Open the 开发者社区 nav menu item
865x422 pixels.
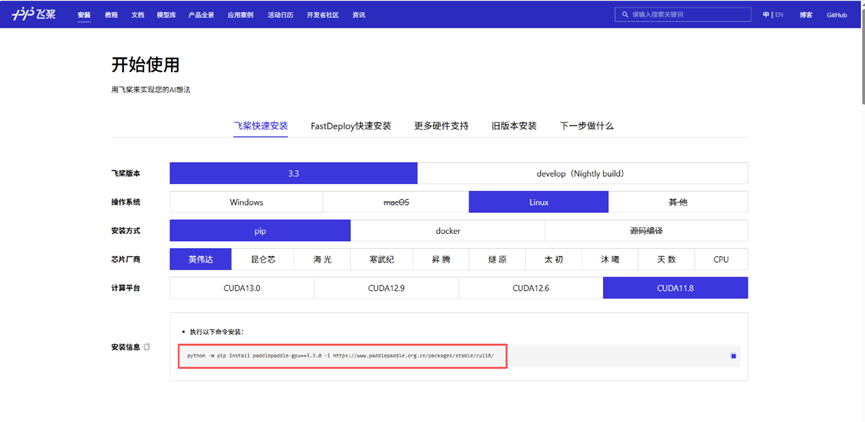pos(323,15)
